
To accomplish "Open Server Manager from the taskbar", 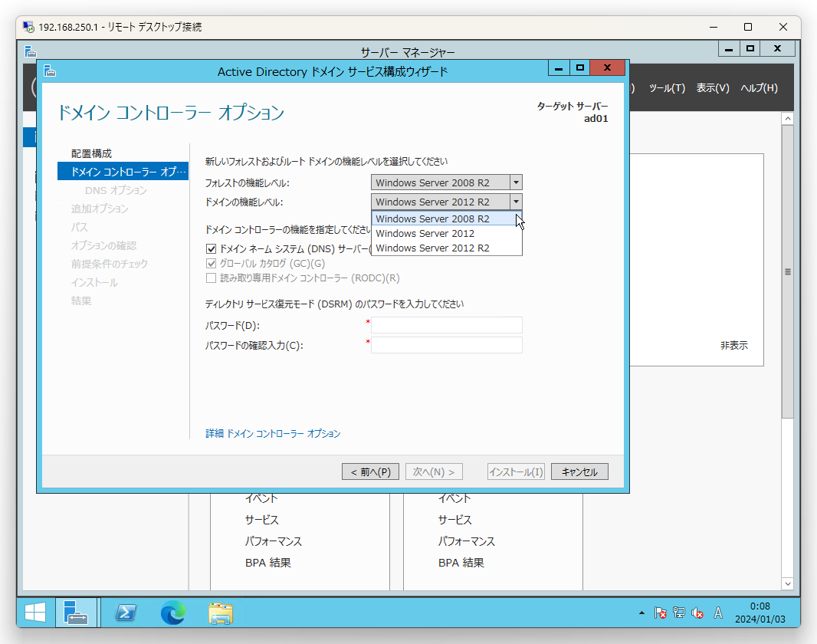I will coord(76,613).
